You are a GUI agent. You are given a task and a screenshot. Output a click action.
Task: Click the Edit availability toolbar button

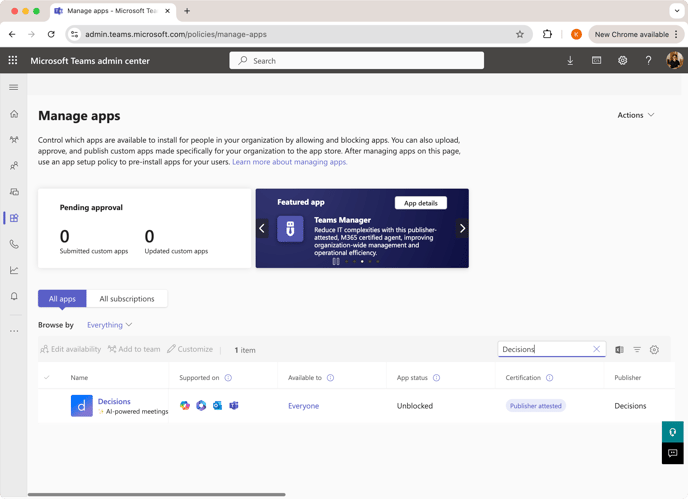pyautogui.click(x=71, y=349)
